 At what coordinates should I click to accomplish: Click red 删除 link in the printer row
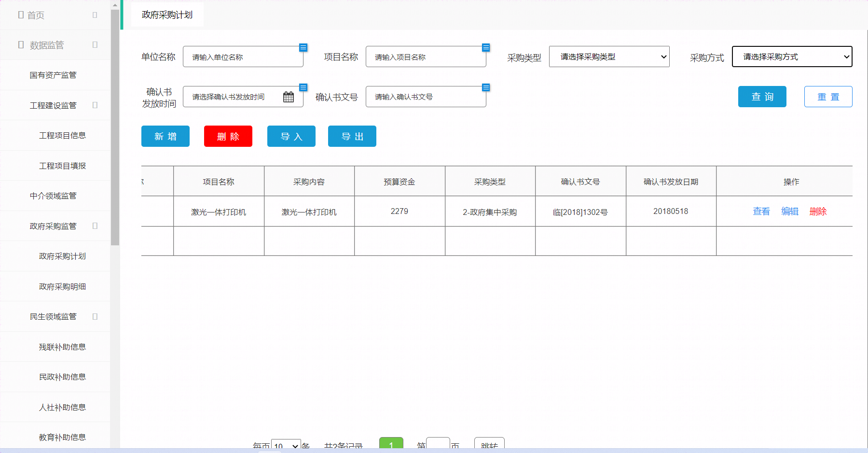click(818, 212)
